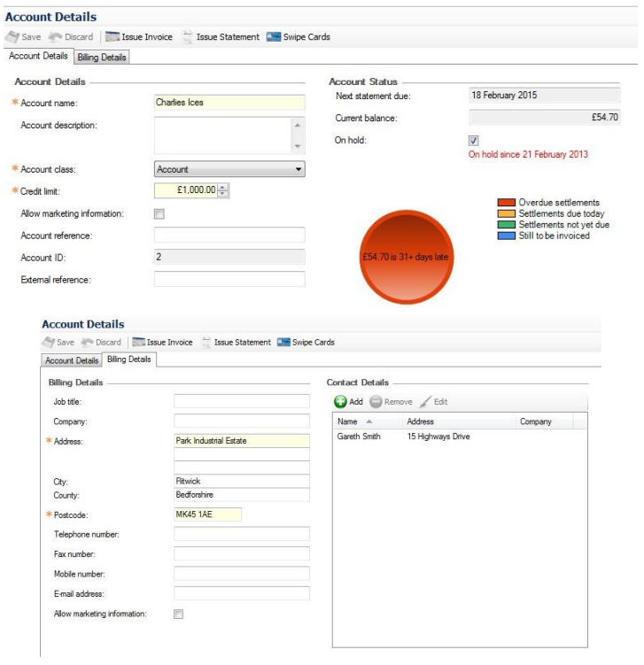Switch to Account Details tab in lower panel
This screenshot has width=644, height=665.
[x=72, y=360]
